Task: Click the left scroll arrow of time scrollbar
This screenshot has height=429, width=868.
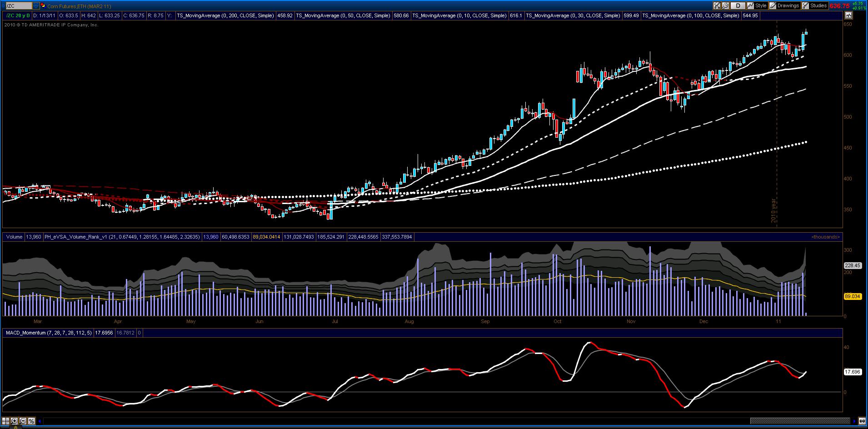Action: point(40,421)
